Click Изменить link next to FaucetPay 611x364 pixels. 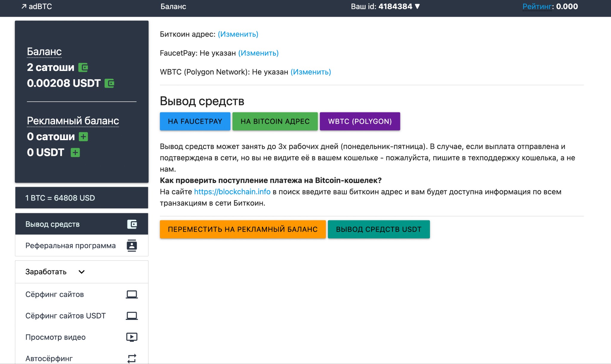[258, 53]
